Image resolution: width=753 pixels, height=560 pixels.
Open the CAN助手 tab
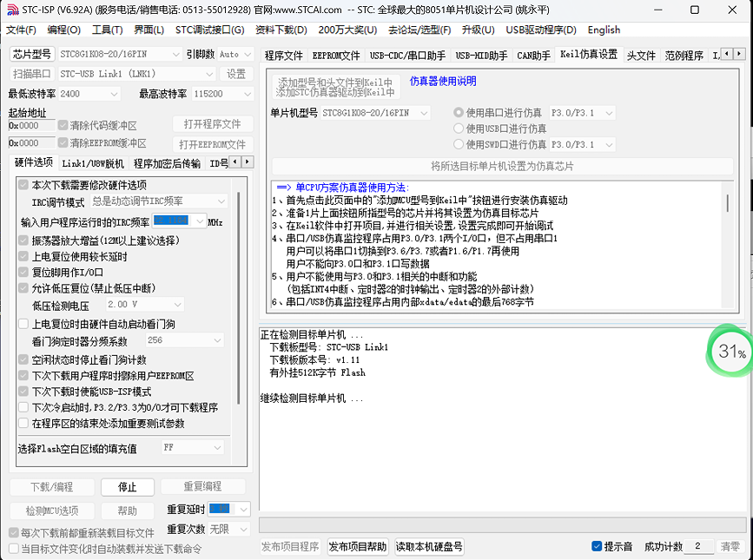tap(533, 56)
